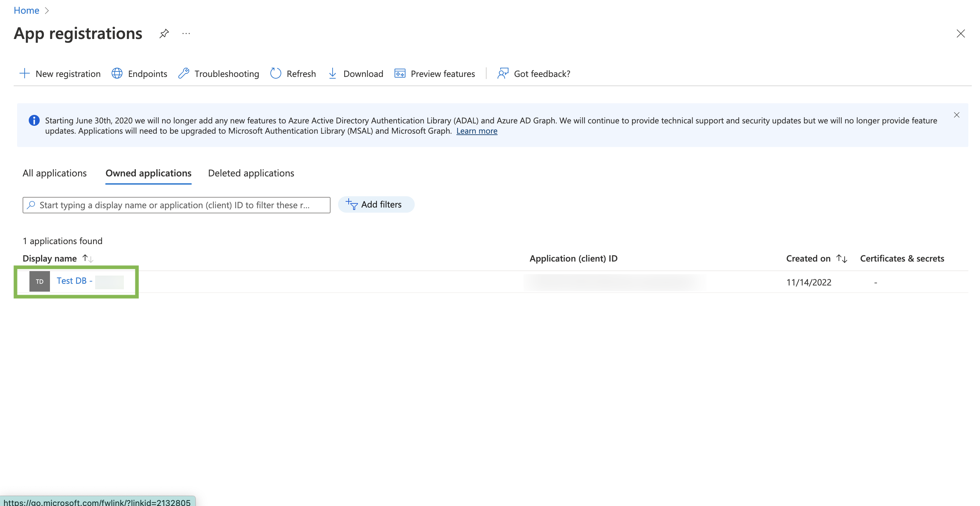Click the Refresh label
980x506 pixels.
tap(301, 74)
